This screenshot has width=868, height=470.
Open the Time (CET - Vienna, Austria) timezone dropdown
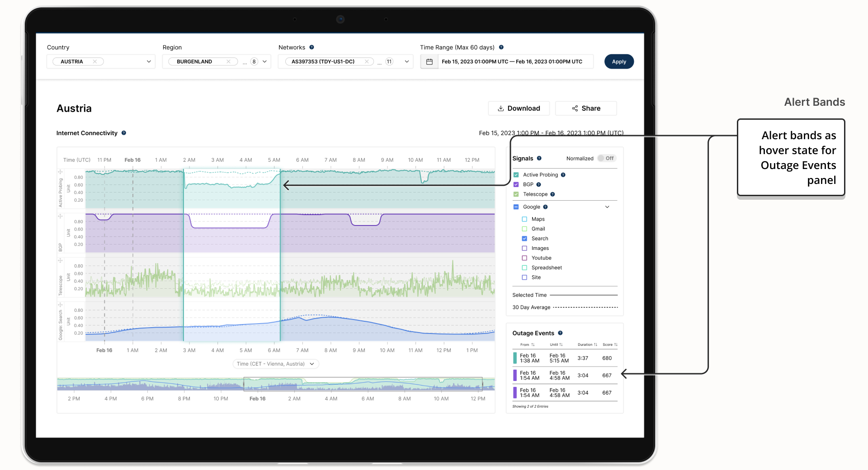click(276, 364)
